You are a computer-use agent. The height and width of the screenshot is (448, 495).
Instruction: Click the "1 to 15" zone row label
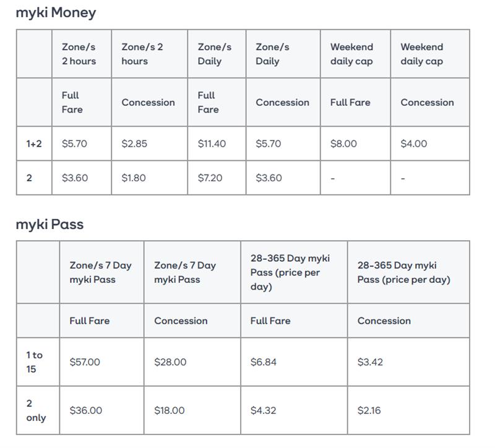click(34, 362)
